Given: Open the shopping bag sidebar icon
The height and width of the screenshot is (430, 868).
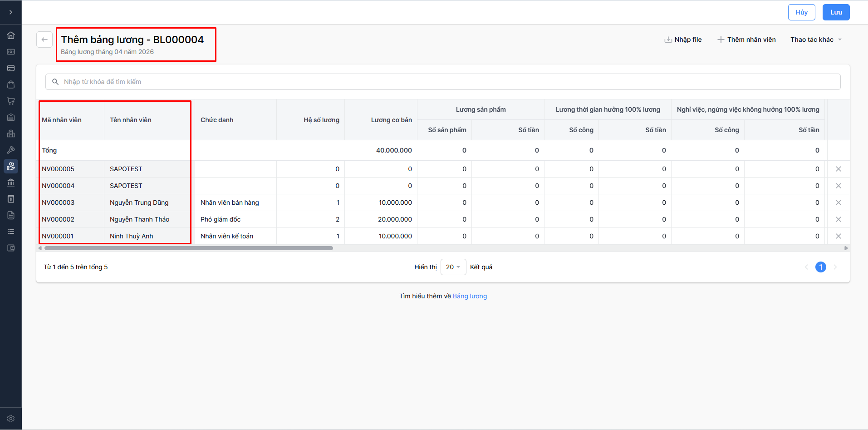Looking at the screenshot, I should click(x=11, y=84).
